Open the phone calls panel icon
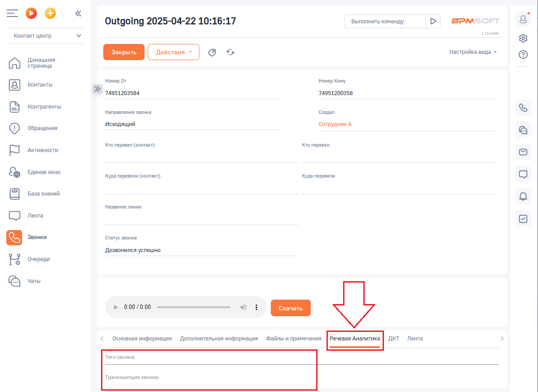The image size is (538, 392). click(523, 108)
